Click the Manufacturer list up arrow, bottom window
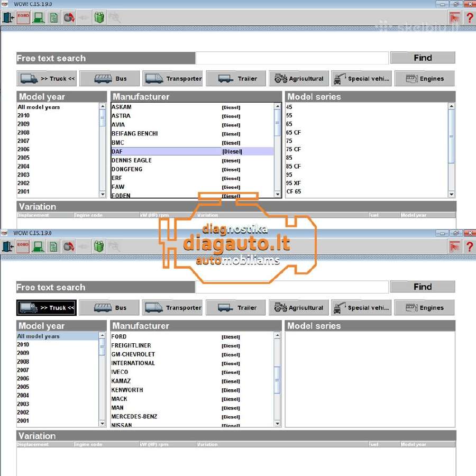This screenshot has width=476, height=476. click(x=277, y=335)
